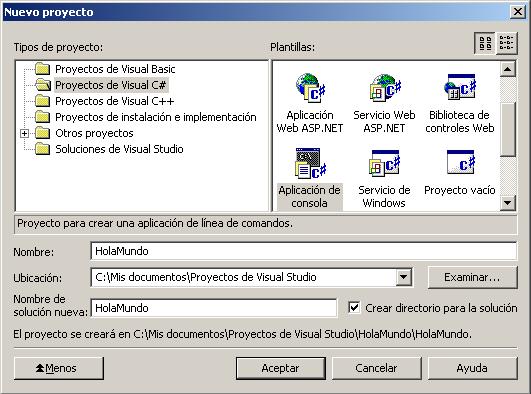Click folder icon of instalación e implementación
Screen dimensions: 531x394
coord(43,117)
